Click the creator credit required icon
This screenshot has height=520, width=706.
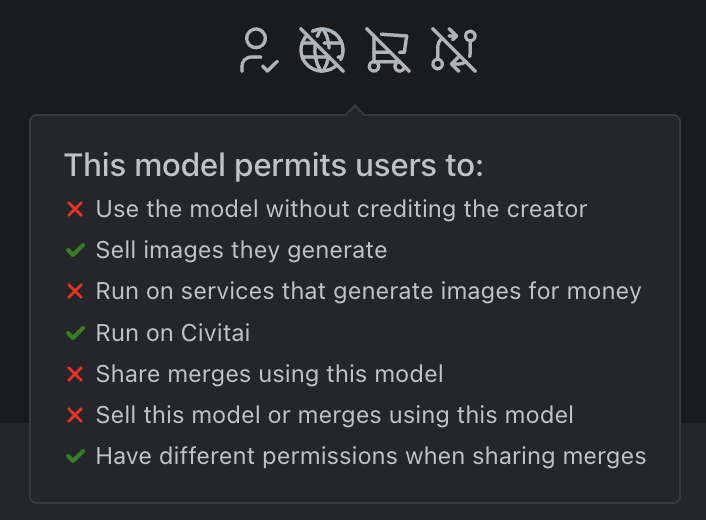[x=257, y=50]
